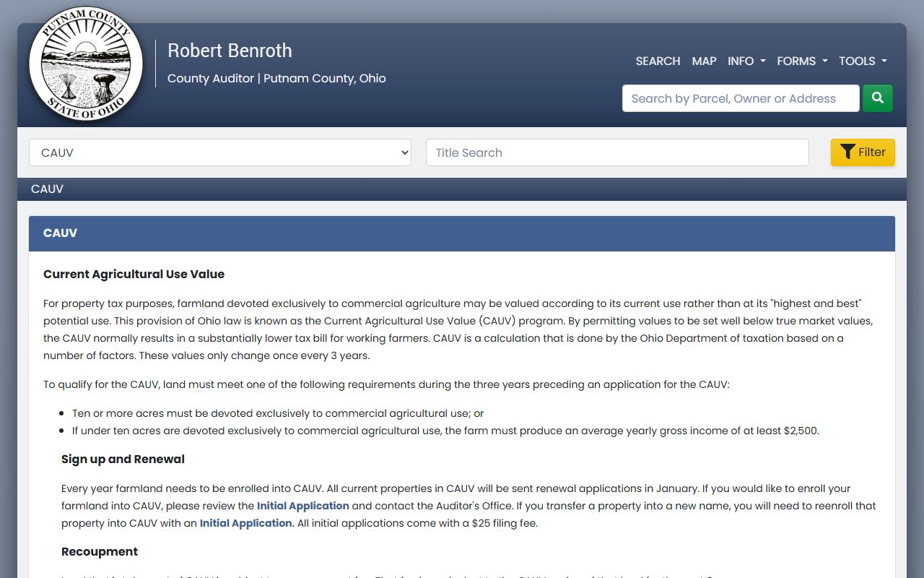The image size is (924, 578).
Task: Click the funnel Filter button
Action: 863,152
